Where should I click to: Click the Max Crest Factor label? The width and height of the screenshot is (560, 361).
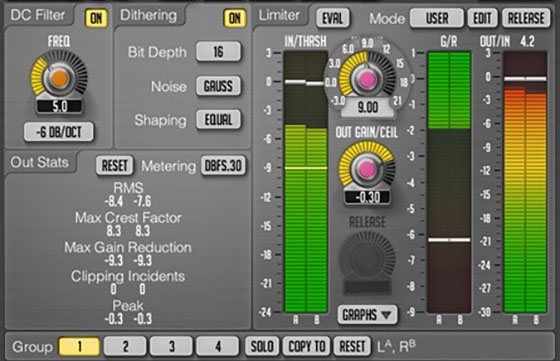coord(128,218)
